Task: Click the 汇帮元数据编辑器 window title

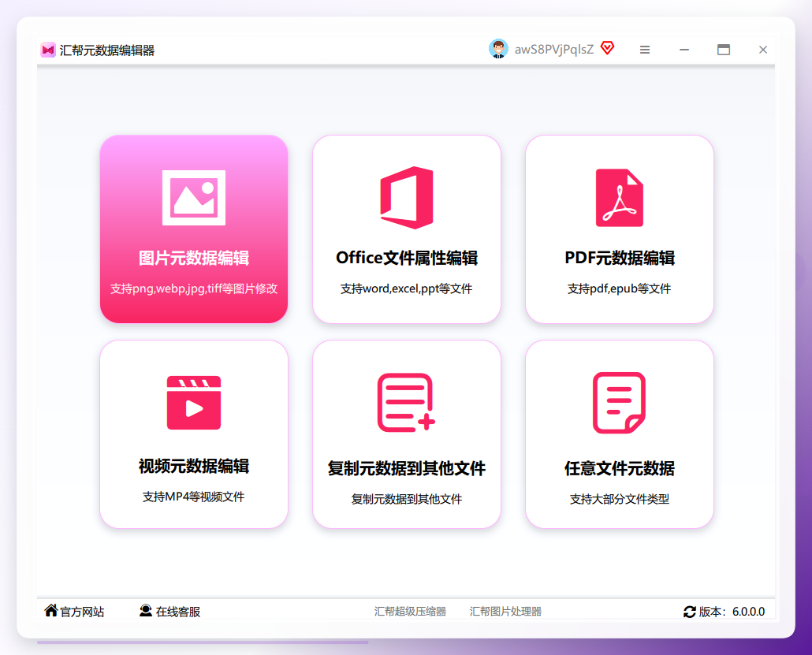Action: point(107,50)
